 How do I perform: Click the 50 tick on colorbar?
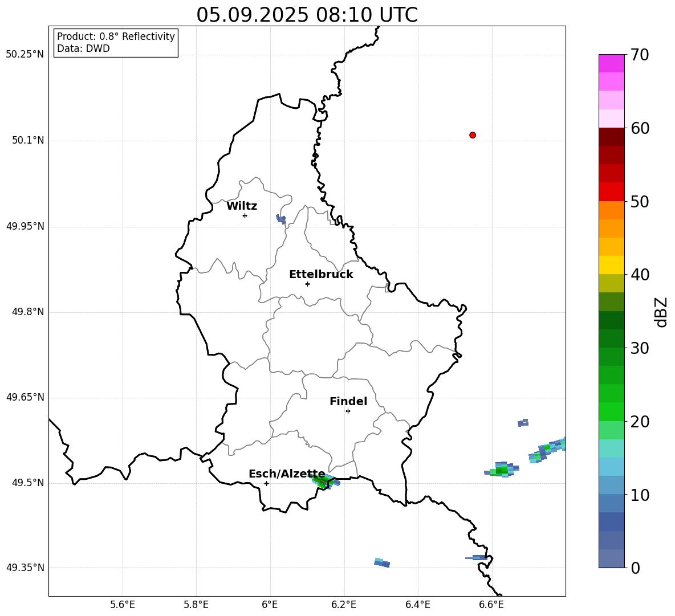click(x=640, y=202)
